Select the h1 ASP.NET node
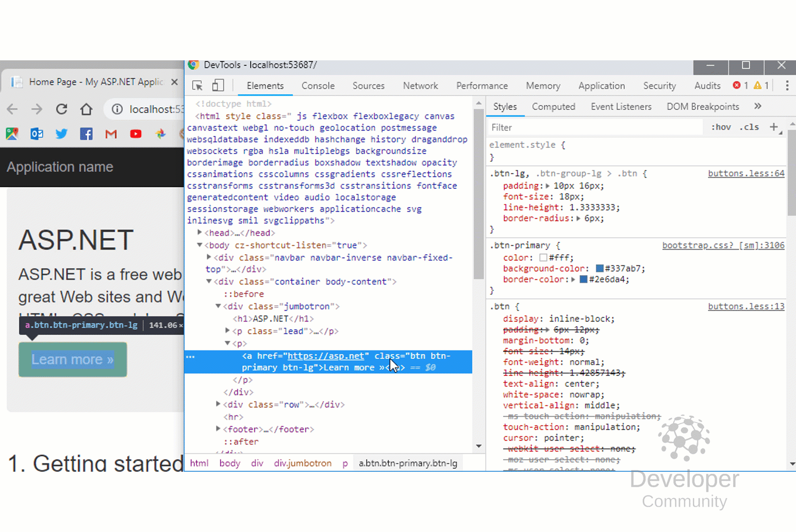 point(273,319)
